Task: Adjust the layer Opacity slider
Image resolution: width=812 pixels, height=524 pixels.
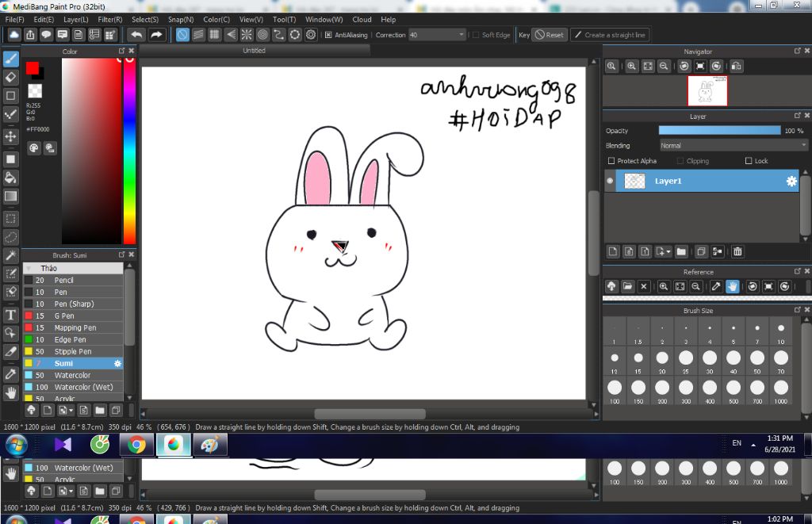Action: pyautogui.click(x=719, y=131)
